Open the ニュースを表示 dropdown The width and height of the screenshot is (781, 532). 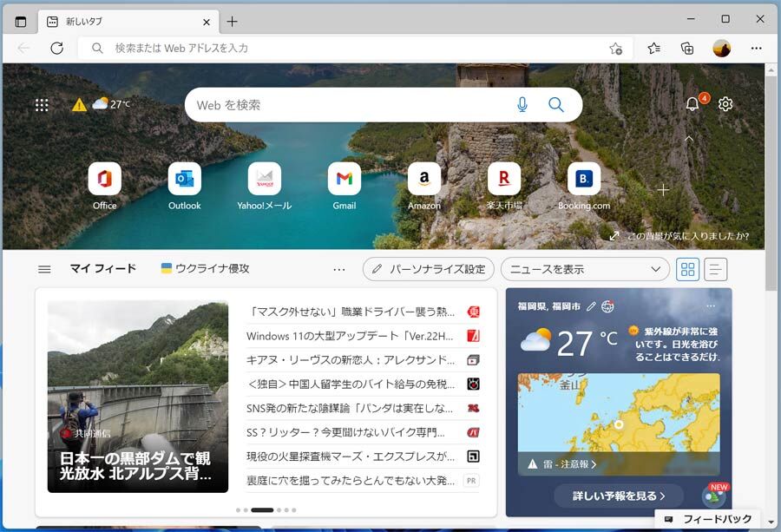coord(585,270)
